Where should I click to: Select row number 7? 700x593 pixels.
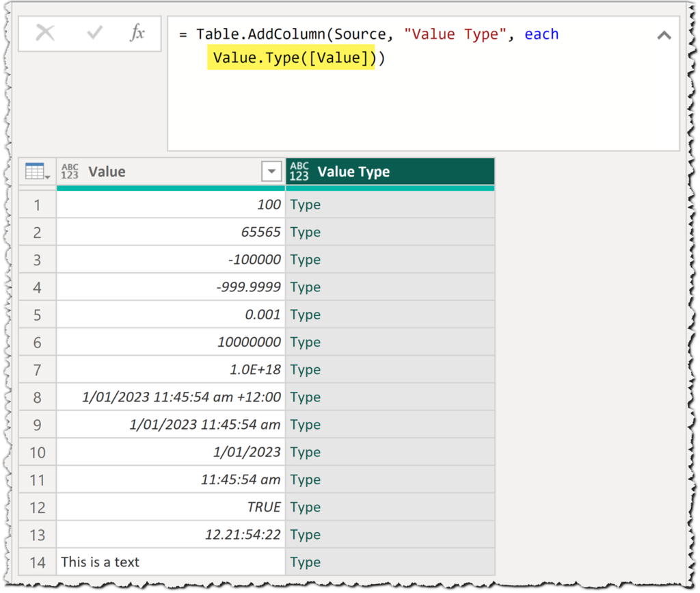pos(38,370)
